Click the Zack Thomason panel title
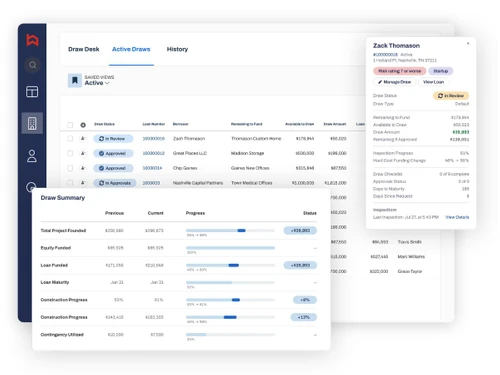500x375 pixels. [x=396, y=46]
